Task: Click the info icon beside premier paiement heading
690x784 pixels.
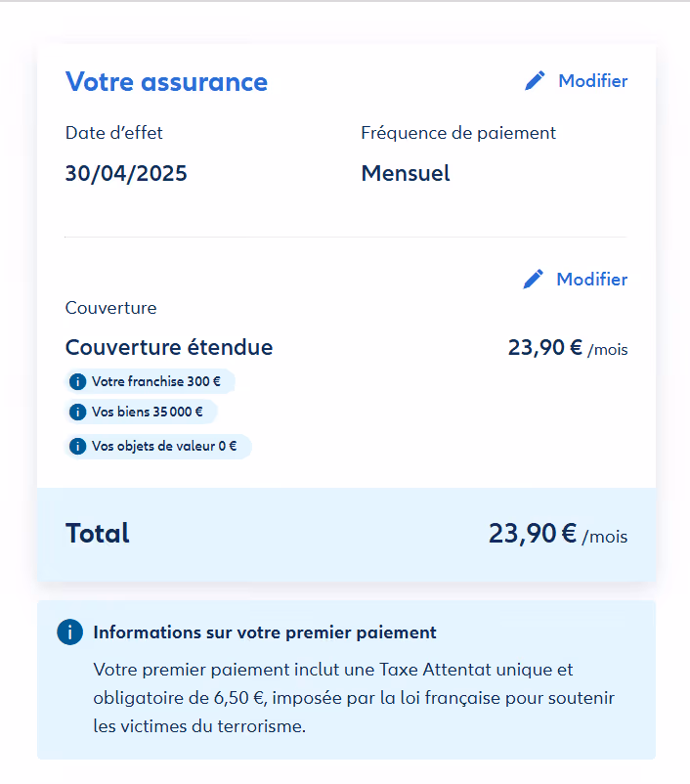Action: pos(69,632)
